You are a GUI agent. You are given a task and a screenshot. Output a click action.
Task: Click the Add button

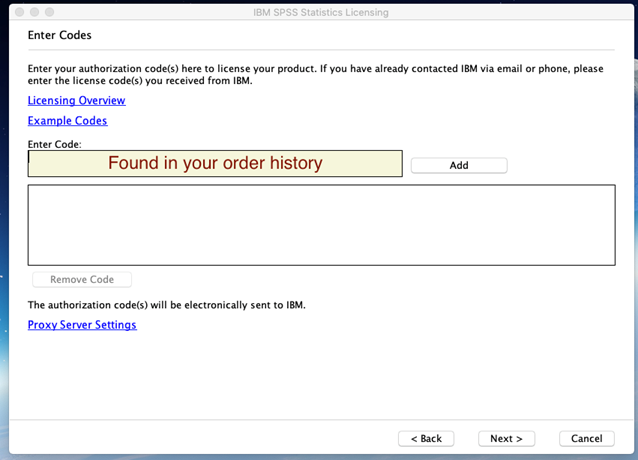coord(459,165)
